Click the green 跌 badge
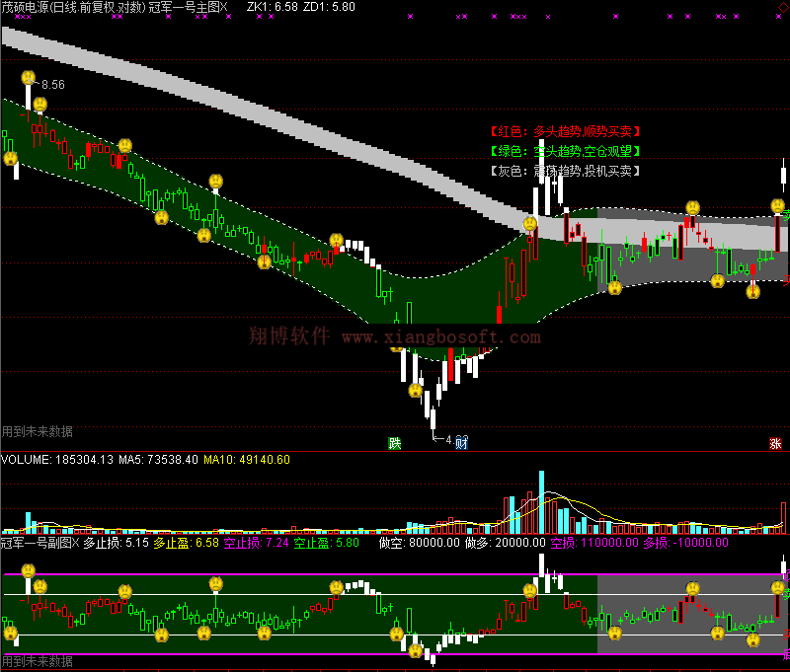Viewport: 790px width, 672px height. pyautogui.click(x=394, y=443)
